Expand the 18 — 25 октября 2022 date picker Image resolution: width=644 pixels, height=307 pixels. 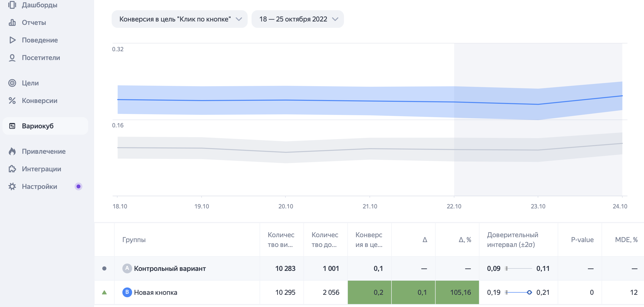point(297,19)
